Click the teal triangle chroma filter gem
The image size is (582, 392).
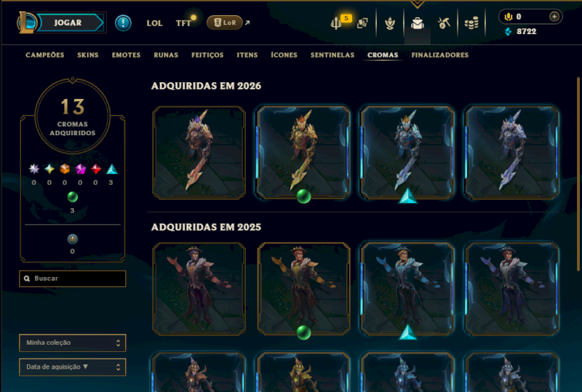click(x=111, y=169)
